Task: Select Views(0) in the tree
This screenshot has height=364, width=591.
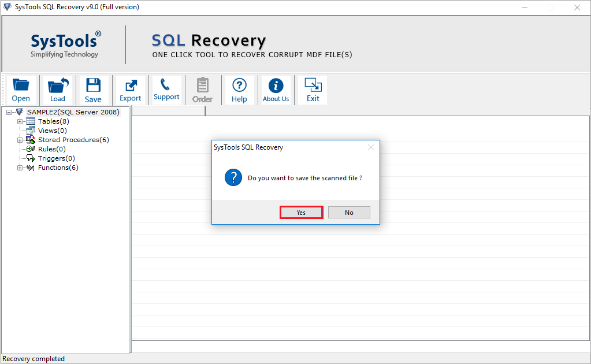Action: tap(53, 131)
